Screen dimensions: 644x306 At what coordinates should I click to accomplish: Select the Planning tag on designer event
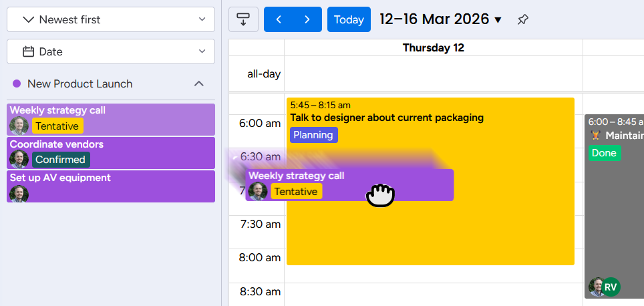314,135
